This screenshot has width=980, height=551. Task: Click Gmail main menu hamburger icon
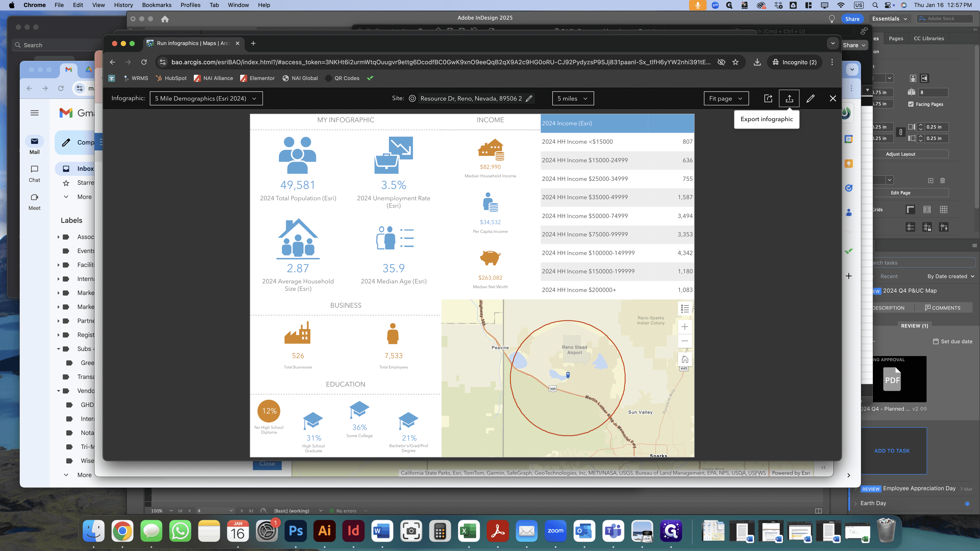pos(34,112)
